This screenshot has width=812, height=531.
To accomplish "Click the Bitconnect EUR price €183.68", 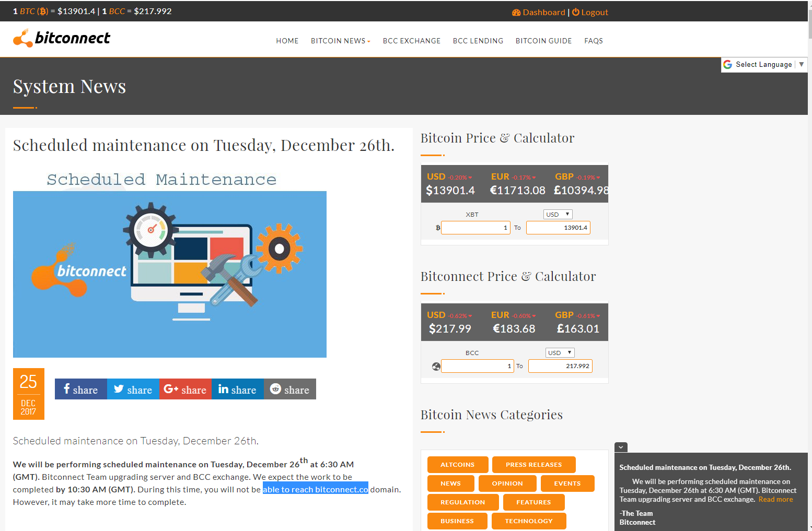I will tap(514, 329).
